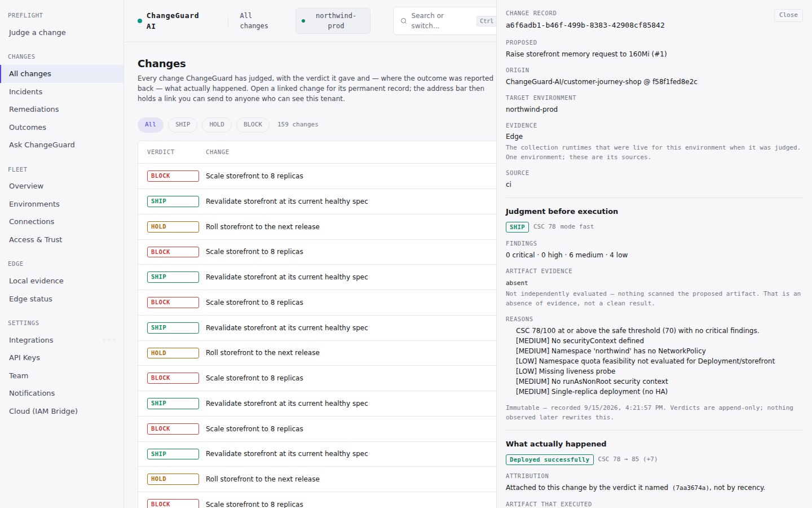Click the verdict reference (7aa3674a)
Image resolution: width=812 pixels, height=508 pixels.
coord(691,488)
